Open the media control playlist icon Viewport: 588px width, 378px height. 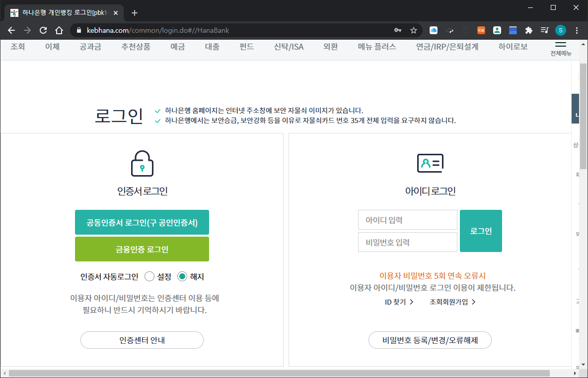(544, 30)
